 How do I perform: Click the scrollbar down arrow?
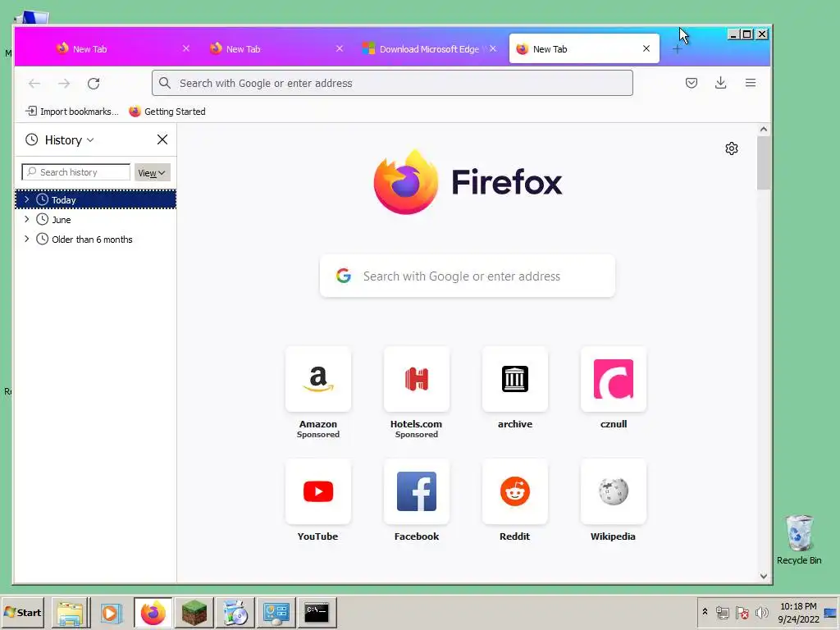tap(764, 577)
